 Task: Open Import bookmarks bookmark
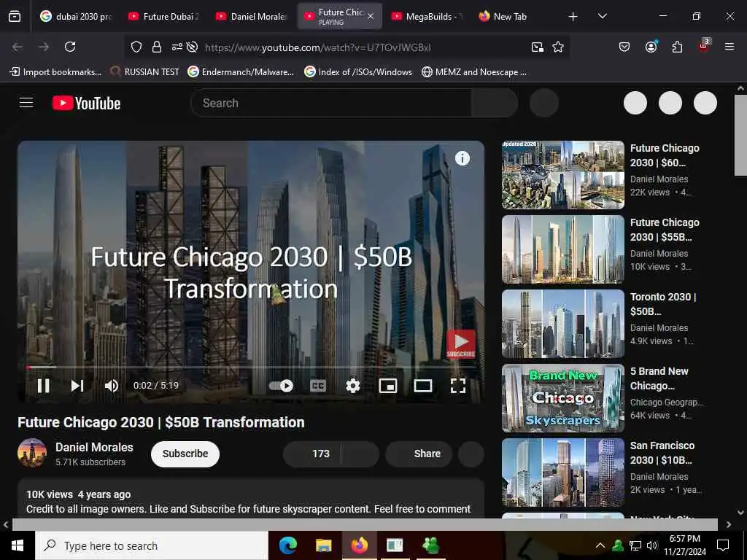[x=55, y=72]
